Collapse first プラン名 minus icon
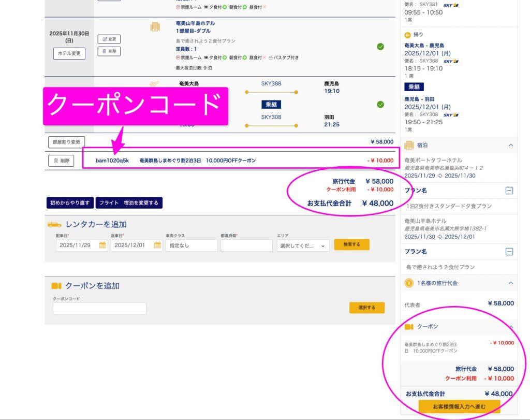This screenshot has height=420, width=530. 509,191
